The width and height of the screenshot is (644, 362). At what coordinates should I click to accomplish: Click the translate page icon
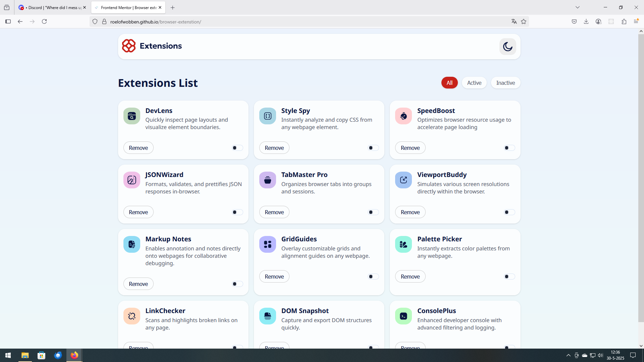click(514, 21)
